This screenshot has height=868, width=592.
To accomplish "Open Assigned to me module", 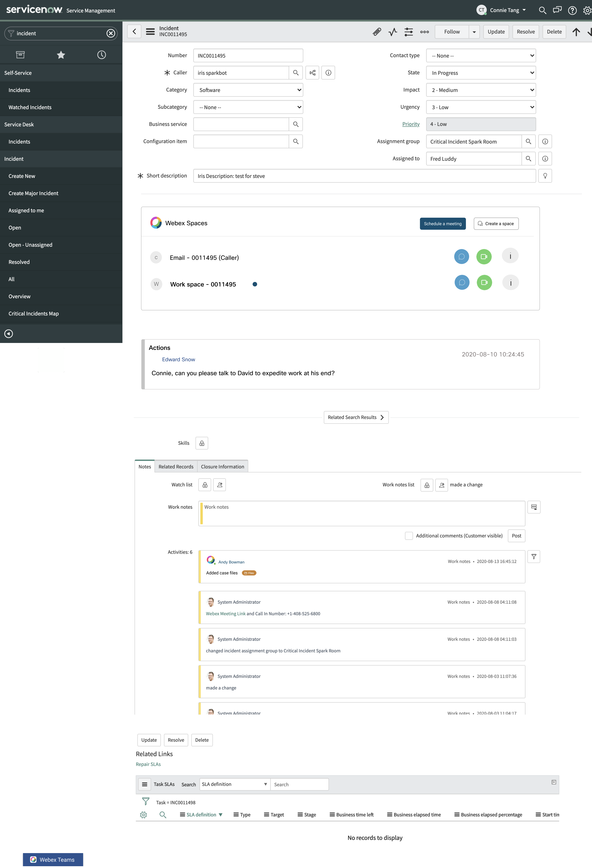I will click(x=61, y=211).
